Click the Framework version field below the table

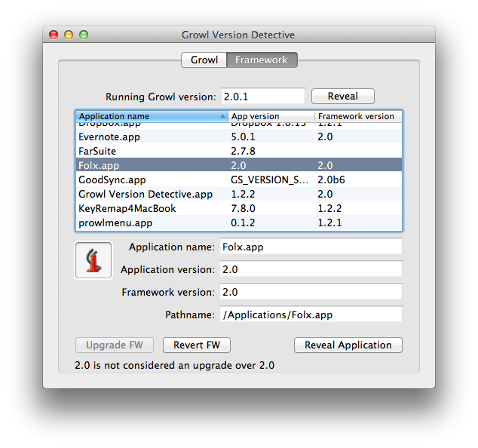311,292
